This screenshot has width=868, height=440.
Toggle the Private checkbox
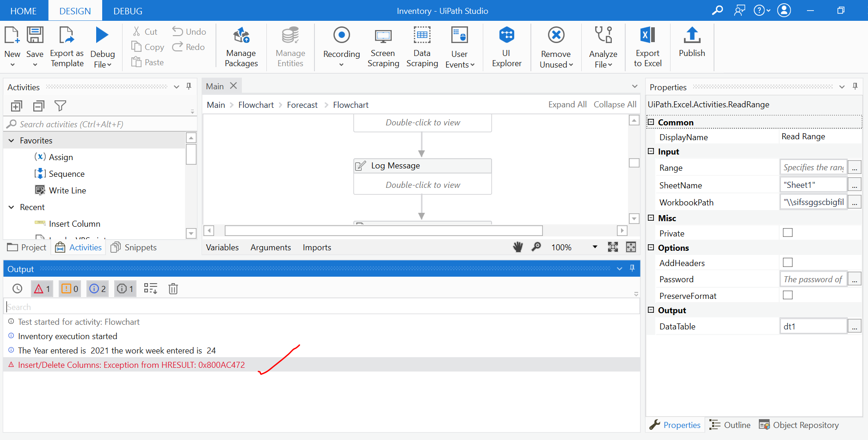coord(788,233)
